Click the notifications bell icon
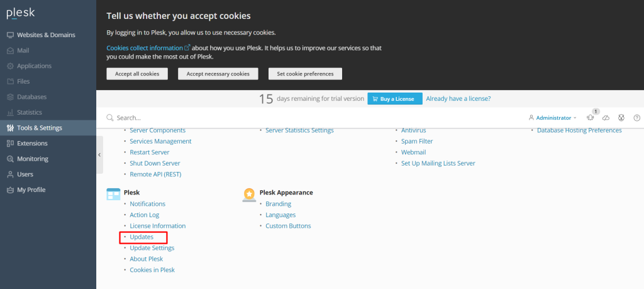Viewport: 644px width, 289px height. pyautogui.click(x=590, y=118)
